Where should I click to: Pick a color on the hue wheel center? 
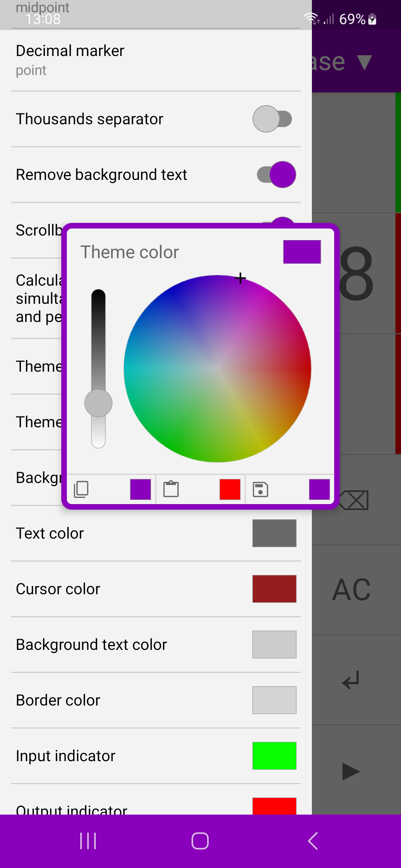(x=218, y=369)
